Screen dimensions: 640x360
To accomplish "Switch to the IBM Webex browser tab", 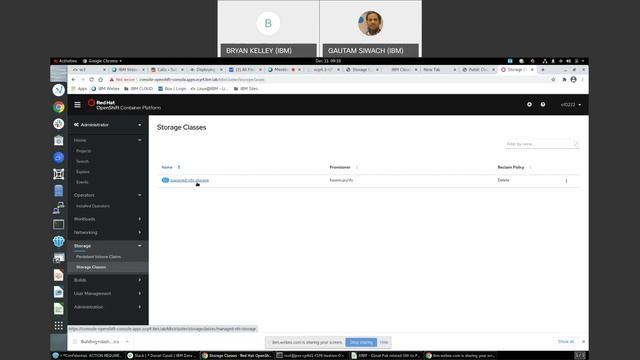I will click(128, 70).
